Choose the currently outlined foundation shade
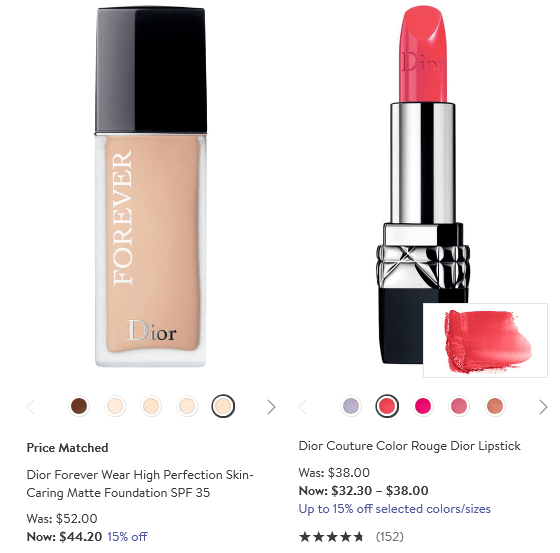Image resolution: width=560 pixels, height=553 pixels. pyautogui.click(x=223, y=406)
